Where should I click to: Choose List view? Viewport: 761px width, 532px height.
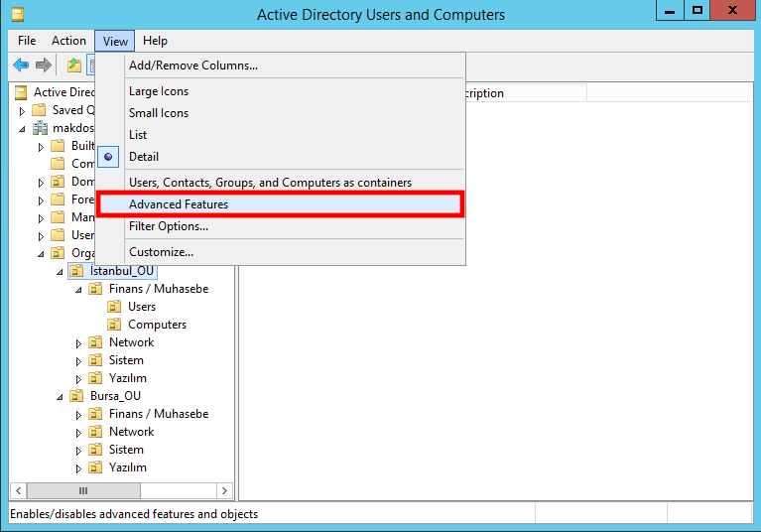point(280,135)
